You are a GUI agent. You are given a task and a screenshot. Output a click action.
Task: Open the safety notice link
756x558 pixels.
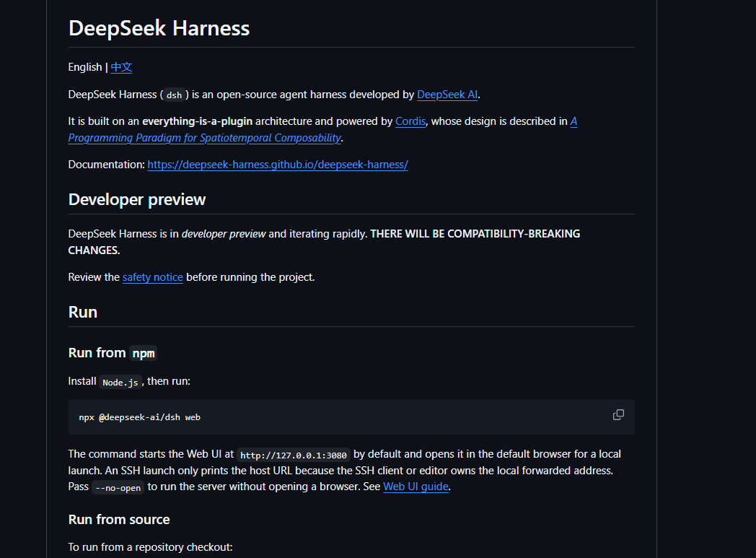[152, 277]
